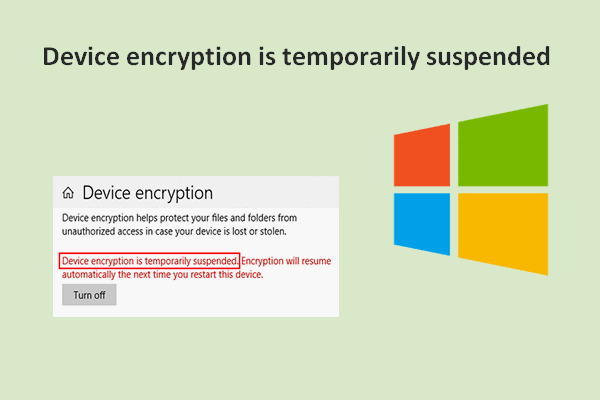Image resolution: width=600 pixels, height=400 pixels.
Task: Select the yellow pane of Windows logo
Action: [x=503, y=234]
